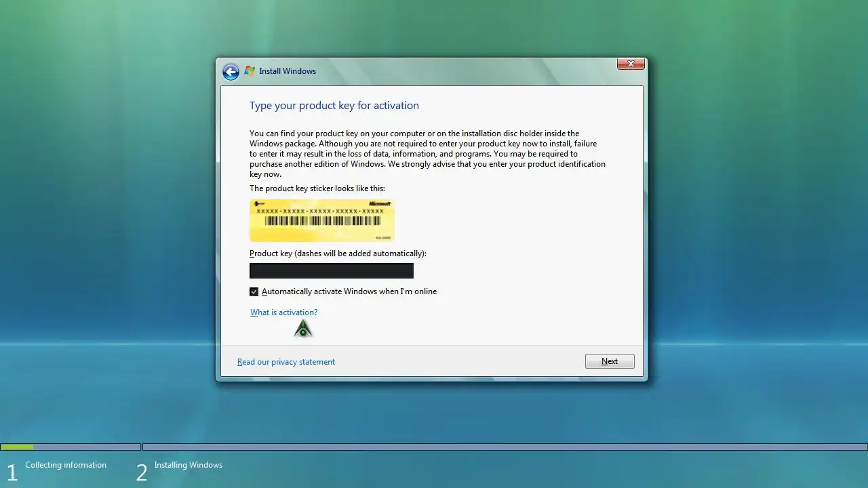The width and height of the screenshot is (868, 488).
Task: Click the Installing Windows progress bar
Action: click(x=505, y=447)
